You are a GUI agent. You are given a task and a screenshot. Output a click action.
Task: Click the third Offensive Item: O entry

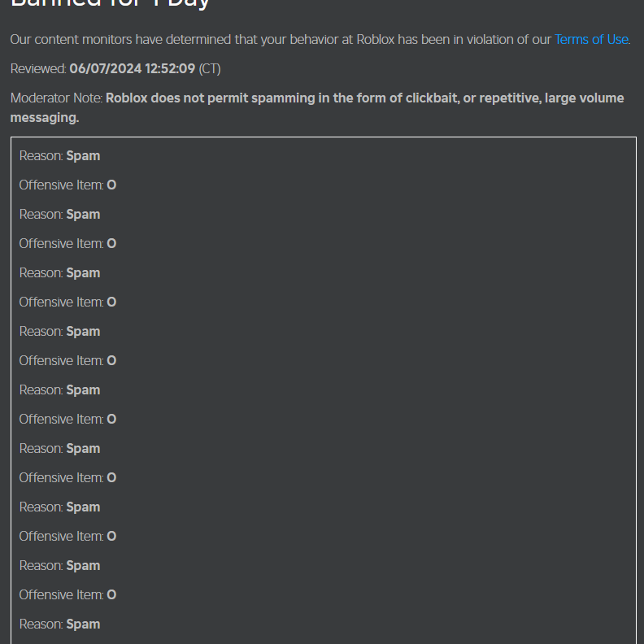tap(67, 302)
